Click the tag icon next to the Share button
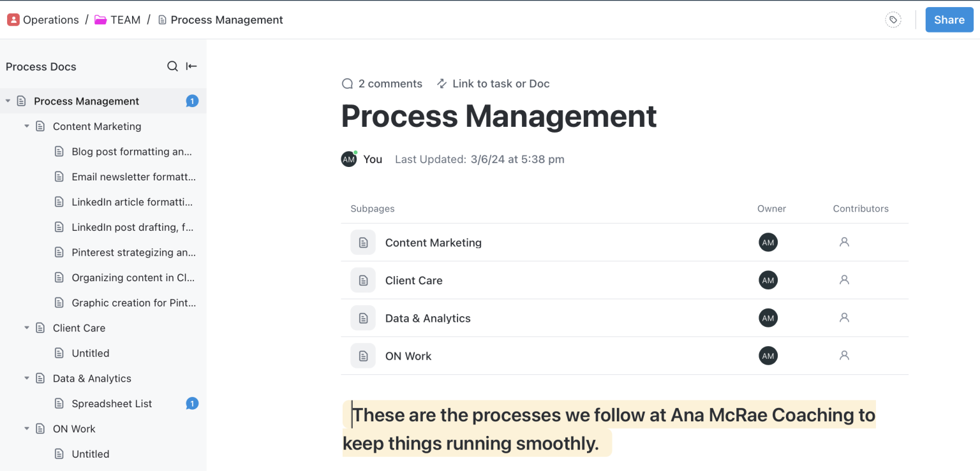Image resolution: width=980 pixels, height=471 pixels. click(x=893, y=20)
